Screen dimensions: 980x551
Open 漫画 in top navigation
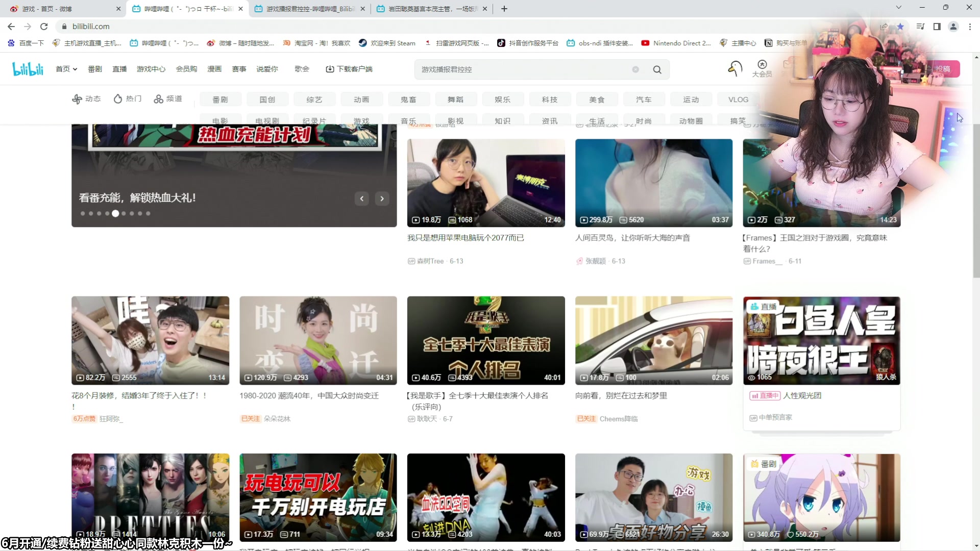coord(214,69)
